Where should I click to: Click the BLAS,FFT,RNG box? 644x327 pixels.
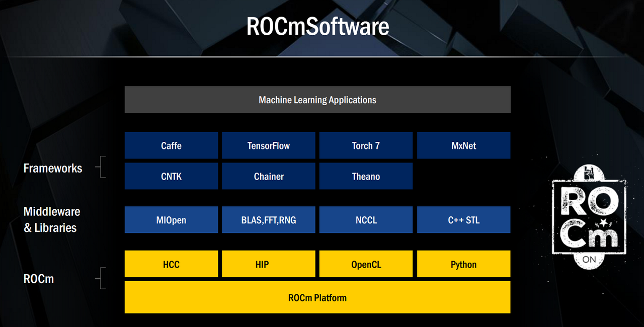269,220
